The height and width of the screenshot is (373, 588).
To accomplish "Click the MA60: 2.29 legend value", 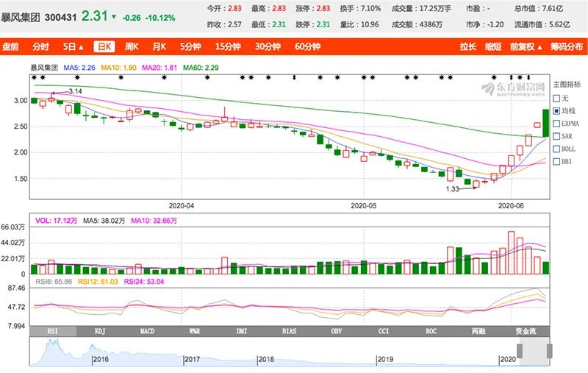I will click(x=201, y=68).
